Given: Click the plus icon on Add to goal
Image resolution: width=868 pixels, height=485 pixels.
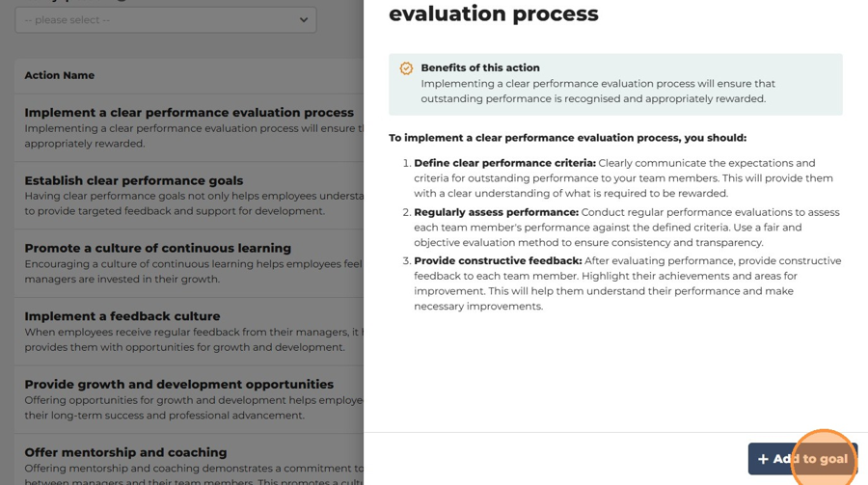Looking at the screenshot, I should coord(763,459).
